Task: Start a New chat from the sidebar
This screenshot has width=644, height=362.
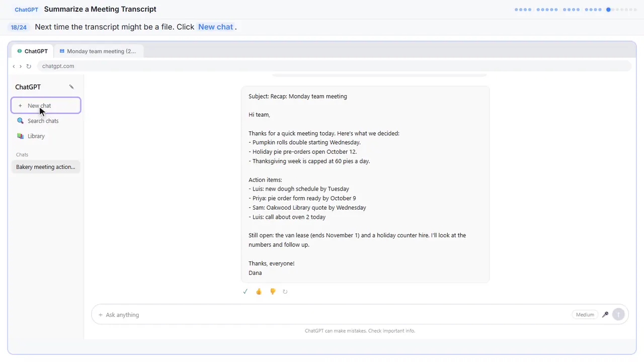Action: [x=46, y=106]
